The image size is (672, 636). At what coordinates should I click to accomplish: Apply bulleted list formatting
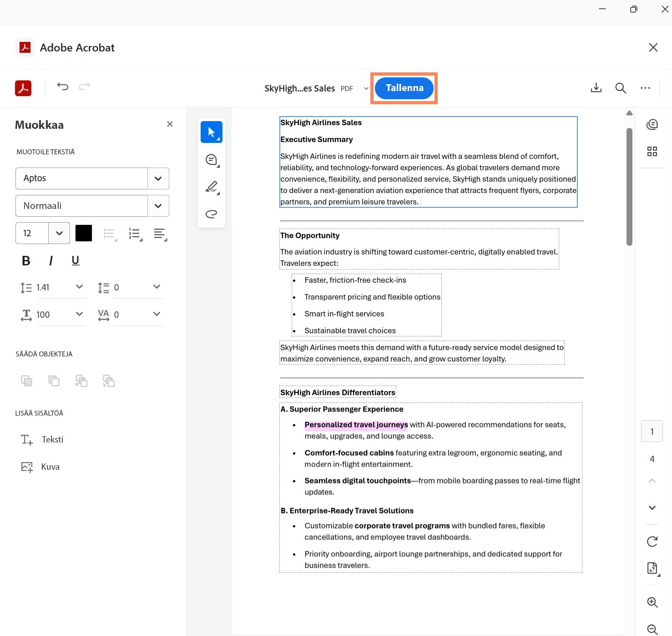pos(110,234)
